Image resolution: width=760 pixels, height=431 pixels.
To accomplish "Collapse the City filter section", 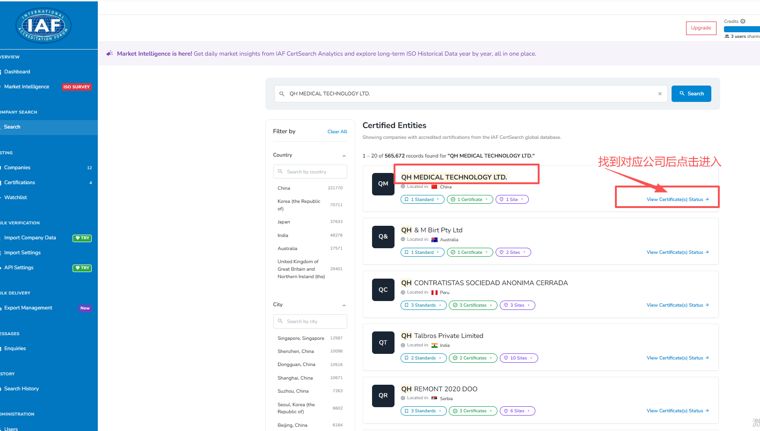I will (x=344, y=305).
